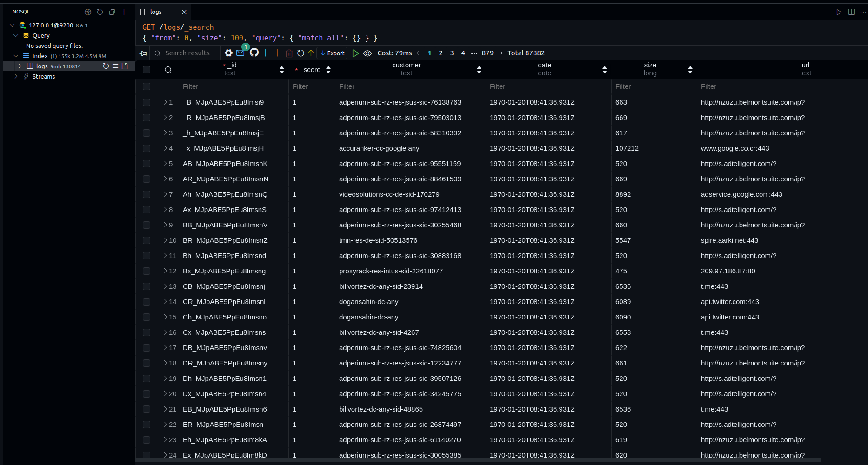
Task: Pin the results toolbar
Action: pos(143,53)
